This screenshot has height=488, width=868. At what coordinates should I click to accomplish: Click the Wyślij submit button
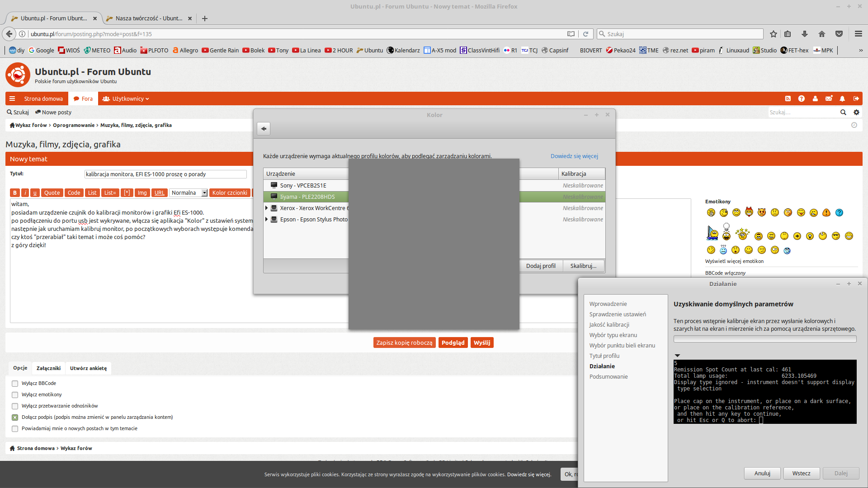(482, 343)
